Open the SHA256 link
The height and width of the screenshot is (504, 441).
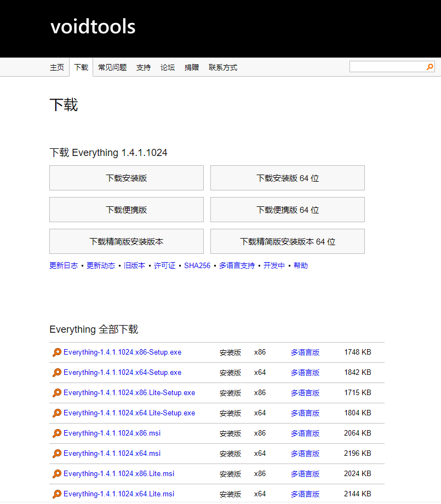pyautogui.click(x=197, y=265)
